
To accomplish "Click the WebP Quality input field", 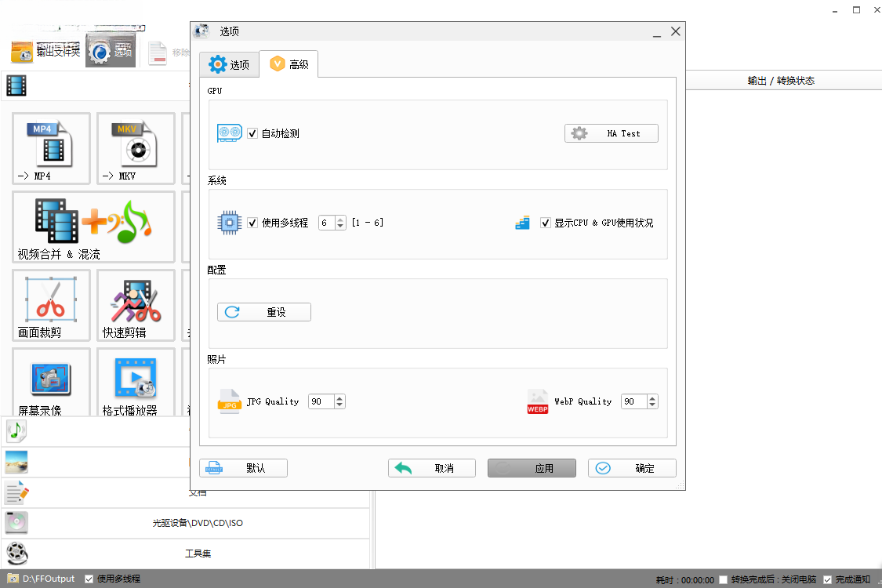I will pos(634,401).
